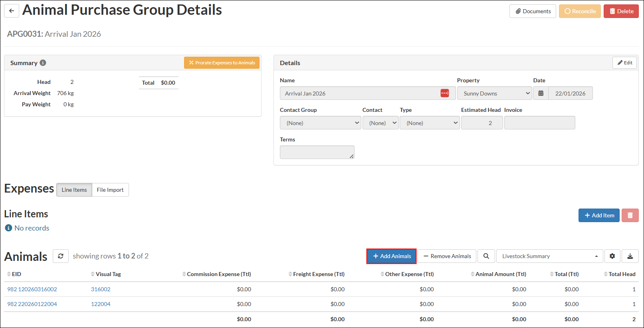Open Animals table settings gear

point(612,256)
